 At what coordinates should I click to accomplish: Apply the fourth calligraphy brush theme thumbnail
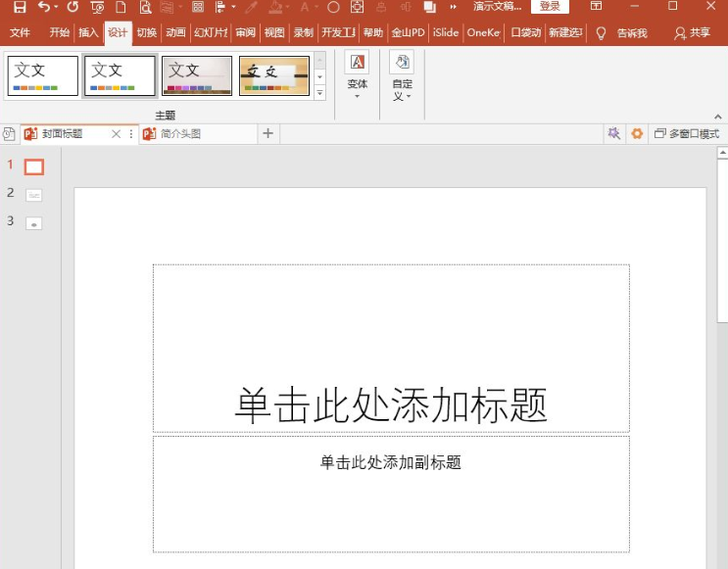click(x=274, y=76)
